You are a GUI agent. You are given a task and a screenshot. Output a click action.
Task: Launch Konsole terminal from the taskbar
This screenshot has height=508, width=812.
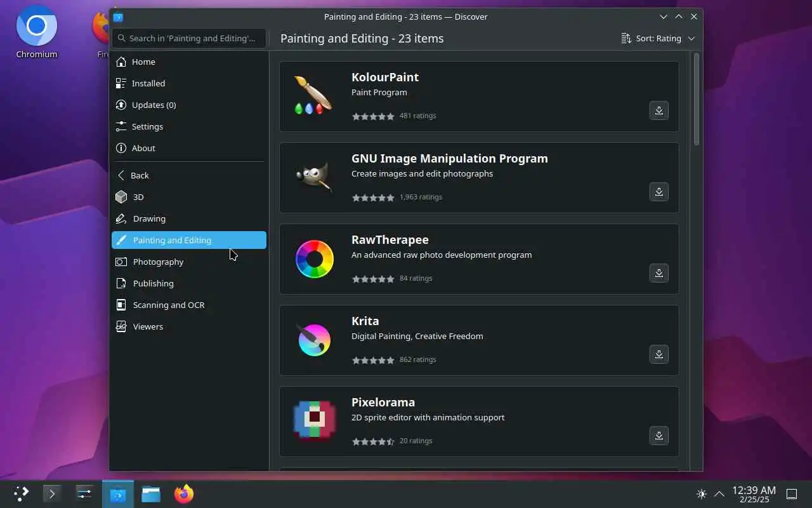coord(51,493)
